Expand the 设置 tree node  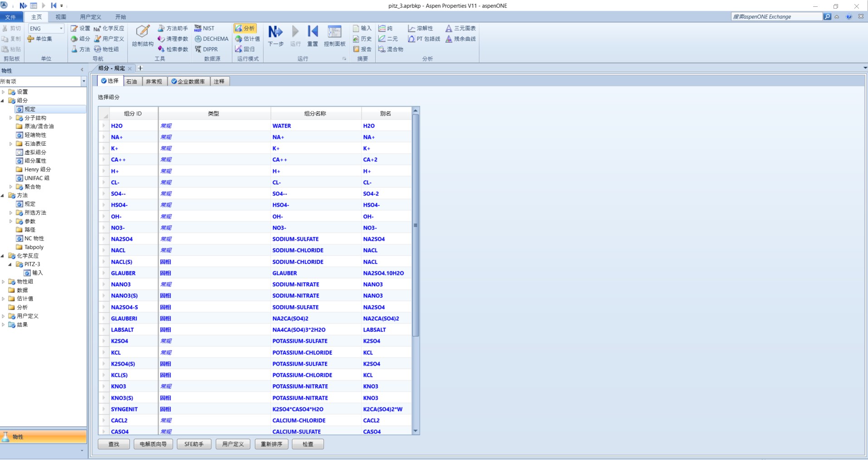[3, 92]
